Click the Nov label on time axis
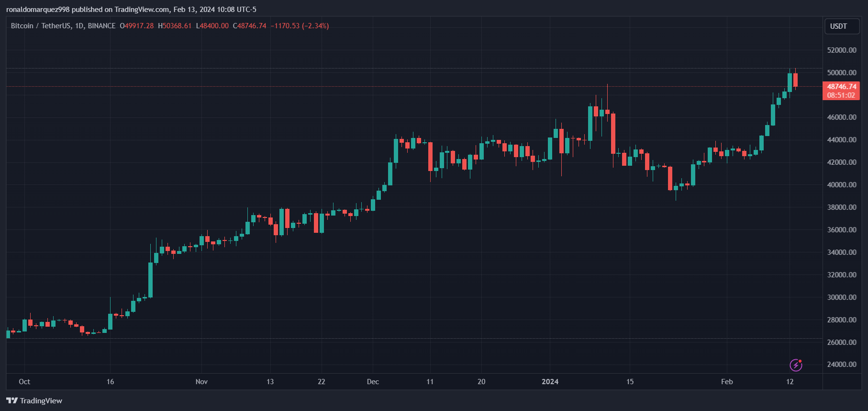The height and width of the screenshot is (411, 868). [201, 382]
